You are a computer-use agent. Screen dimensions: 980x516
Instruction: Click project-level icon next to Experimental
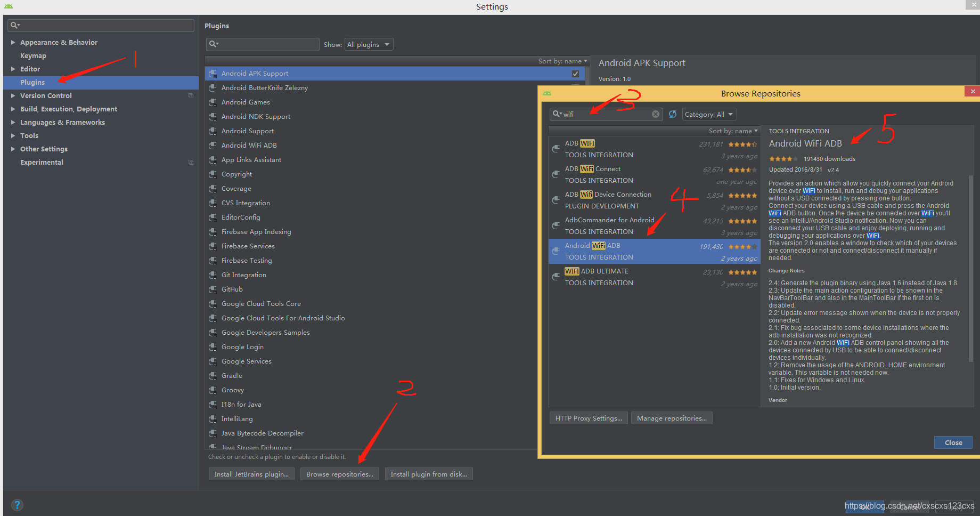191,163
